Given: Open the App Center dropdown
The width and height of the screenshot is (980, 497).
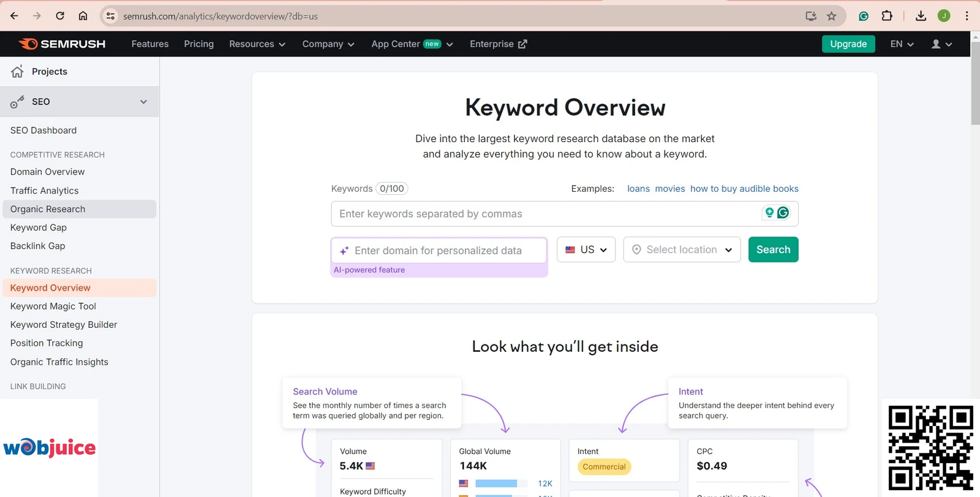Looking at the screenshot, I should tap(412, 44).
